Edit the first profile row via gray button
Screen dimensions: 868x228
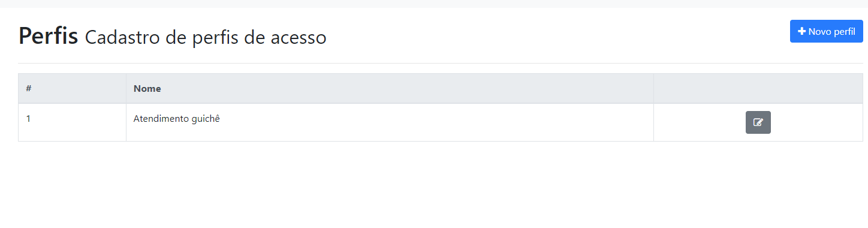(x=758, y=122)
